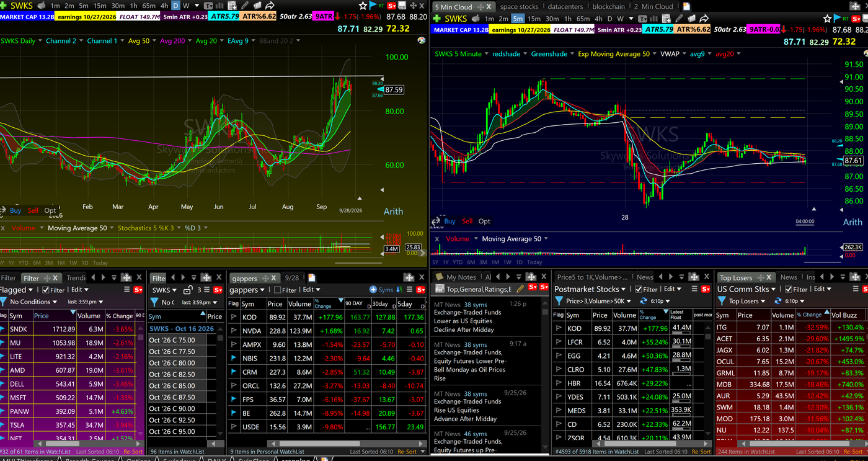Toggle the flag on the KOD row in gappers
Image resolution: width=868 pixels, height=461 pixels.
(x=234, y=317)
